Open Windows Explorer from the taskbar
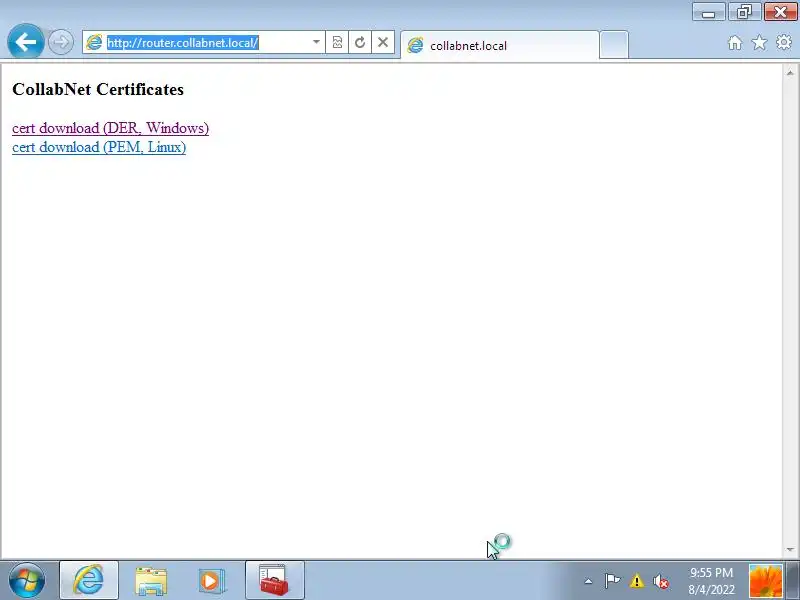Viewport: 800px width, 600px height. [151, 580]
